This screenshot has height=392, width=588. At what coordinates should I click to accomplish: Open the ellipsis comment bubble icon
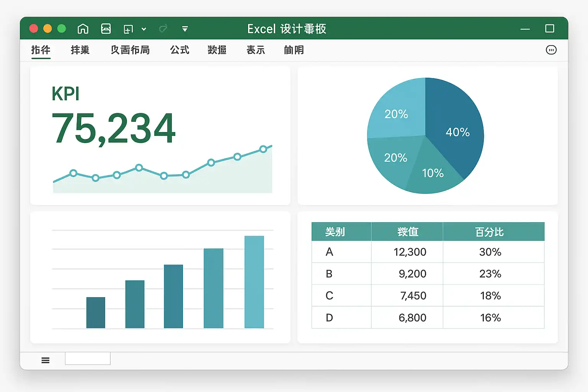[x=551, y=50]
